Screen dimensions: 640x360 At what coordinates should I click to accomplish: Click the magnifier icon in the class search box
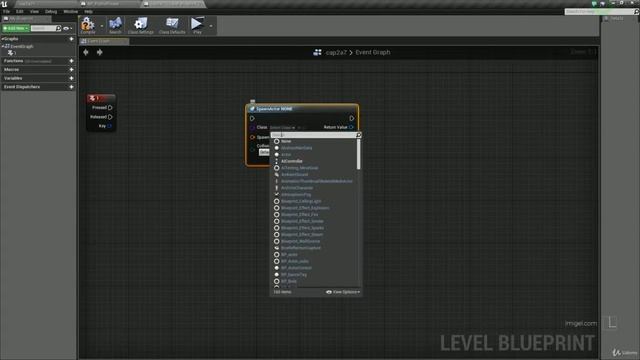[x=358, y=135]
